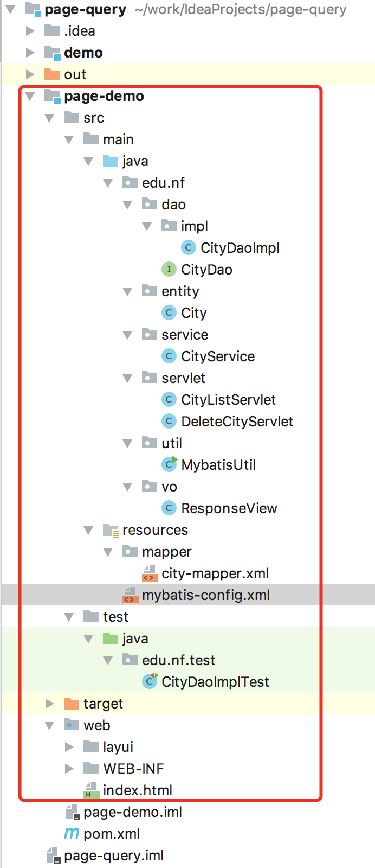This screenshot has height=868, width=375.
Task: Click the DeleteCityServlet class icon
Action: [169, 422]
